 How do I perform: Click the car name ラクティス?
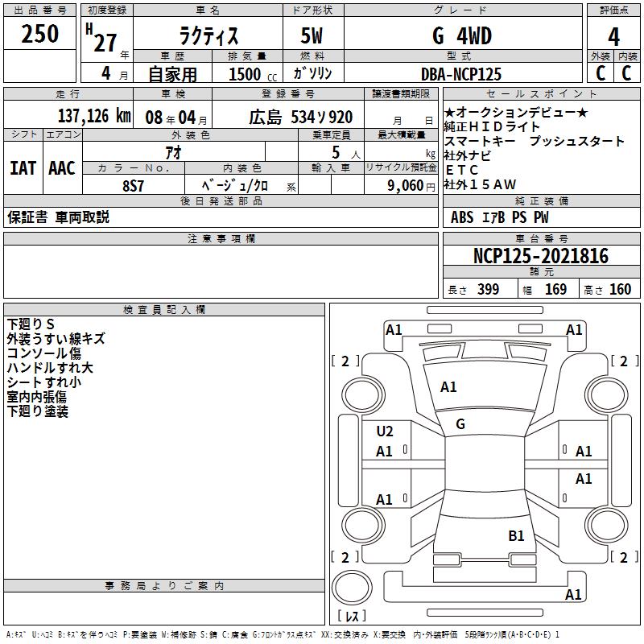click(208, 35)
